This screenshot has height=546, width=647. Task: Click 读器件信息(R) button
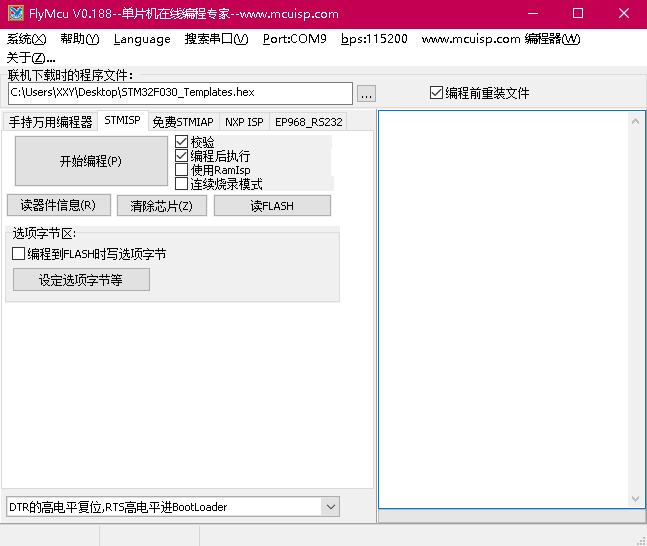pos(59,205)
